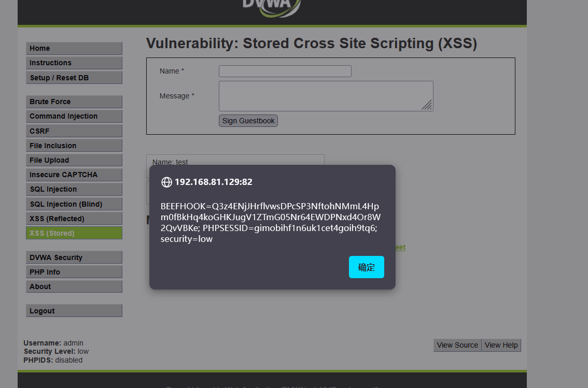This screenshot has width=588, height=388.
Task: Click the 'Security Level: low' text
Action: coord(56,351)
